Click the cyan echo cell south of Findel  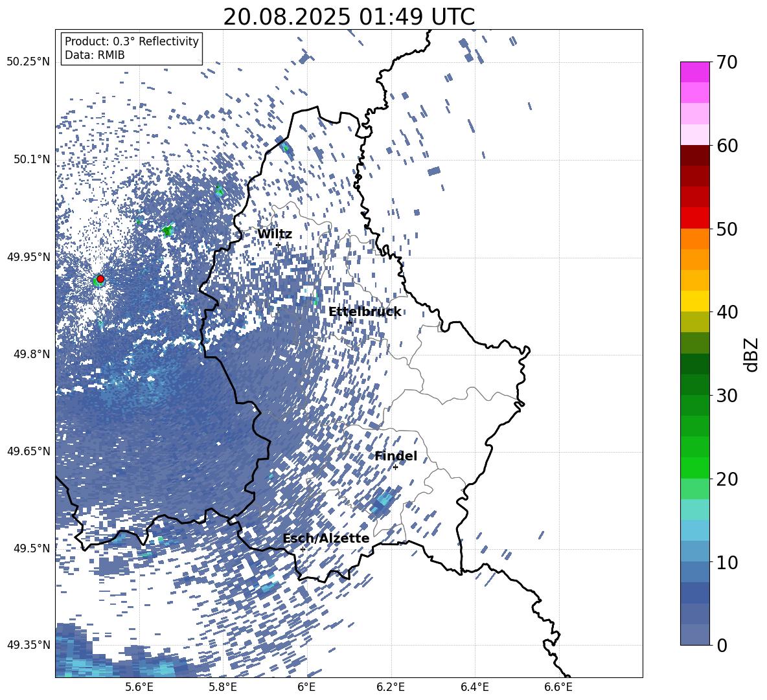382,502
